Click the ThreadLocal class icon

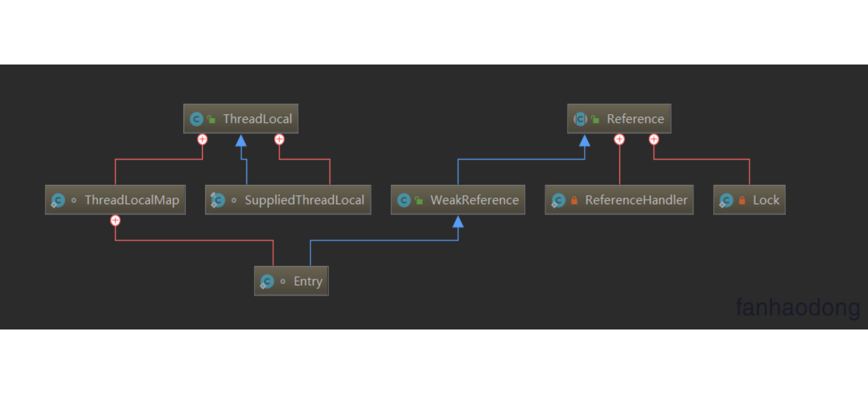pos(196,119)
